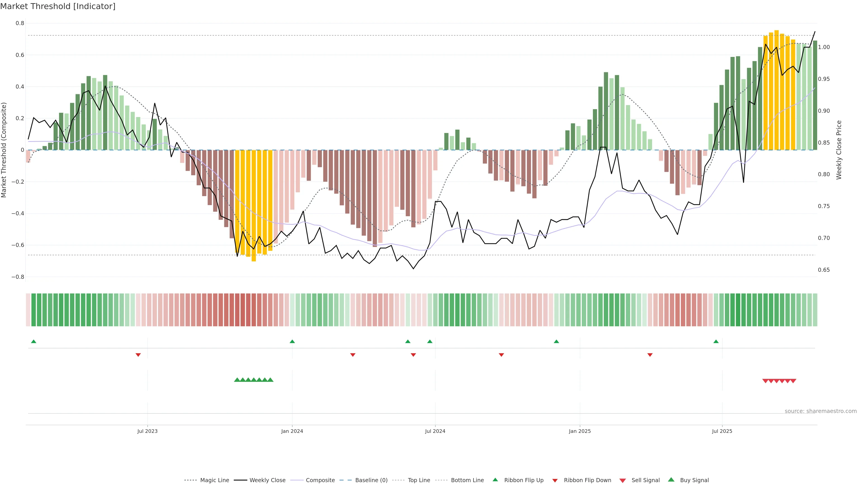Toggle the Composite line in the legend
This screenshot has height=488, width=868.
320,480
